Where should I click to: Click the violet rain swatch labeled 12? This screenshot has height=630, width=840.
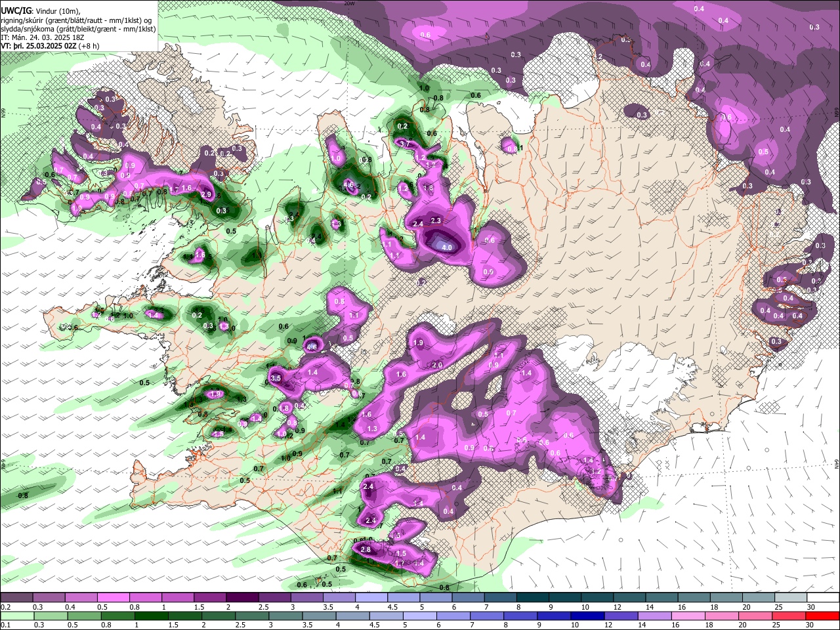(x=621, y=616)
